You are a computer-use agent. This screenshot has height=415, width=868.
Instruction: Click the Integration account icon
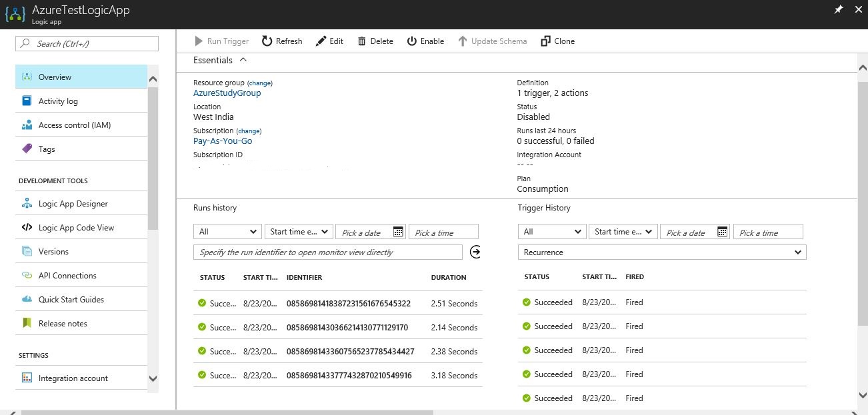[x=27, y=378]
